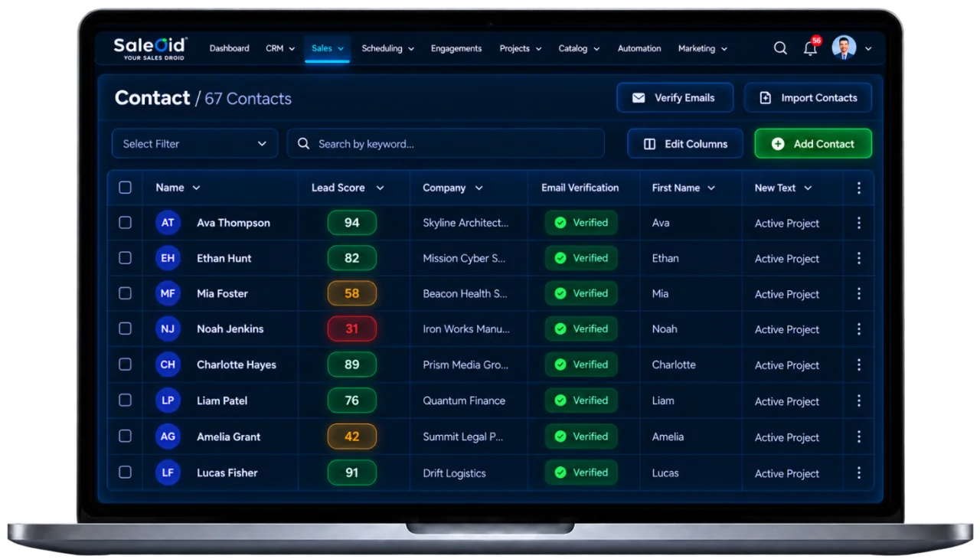Click the red lead score 31 badge
980x559 pixels.
tap(352, 329)
